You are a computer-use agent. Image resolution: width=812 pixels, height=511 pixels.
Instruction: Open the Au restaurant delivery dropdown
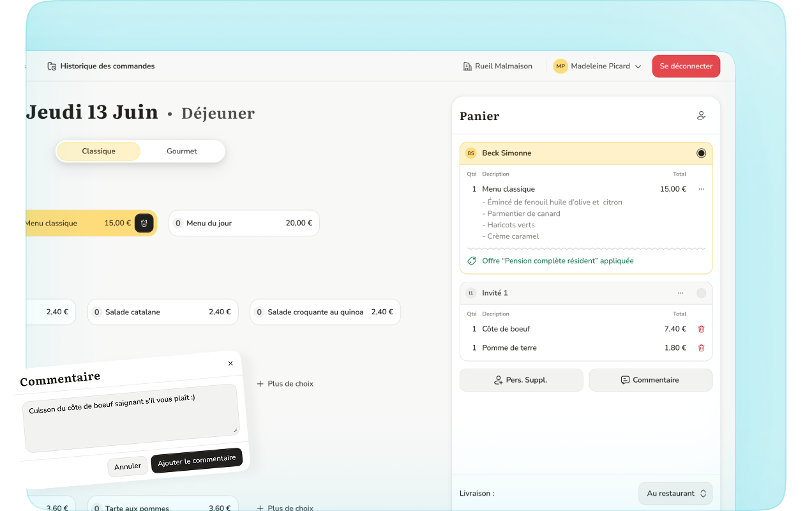675,493
